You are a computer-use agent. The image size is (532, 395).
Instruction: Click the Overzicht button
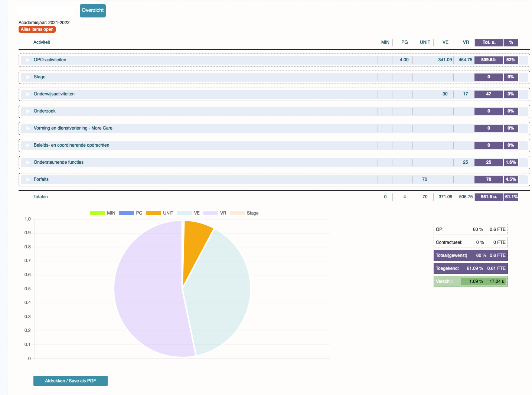tap(93, 10)
